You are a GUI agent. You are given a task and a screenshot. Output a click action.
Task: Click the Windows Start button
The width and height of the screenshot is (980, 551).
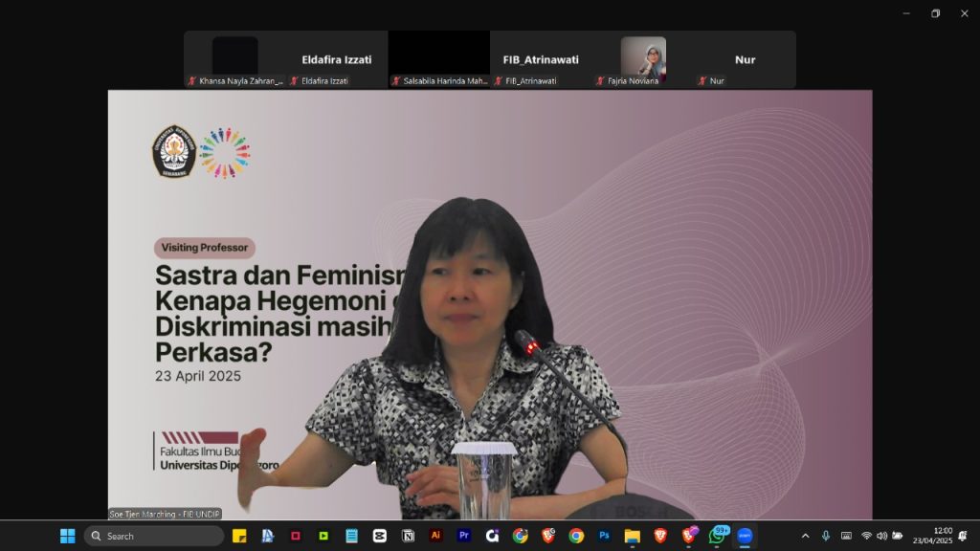point(68,536)
